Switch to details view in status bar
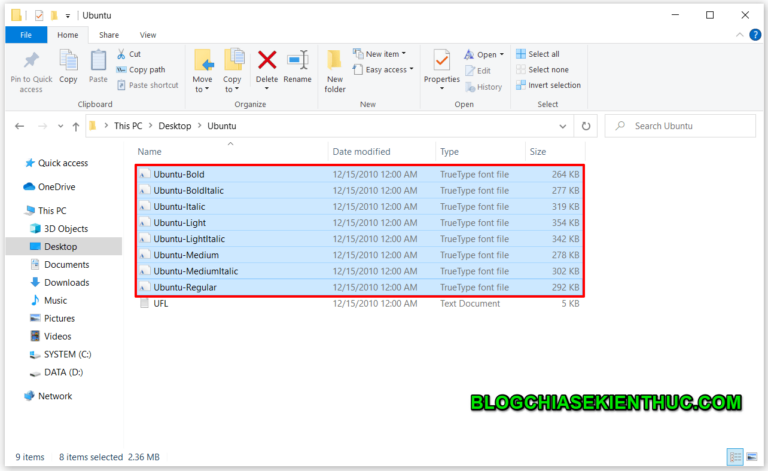This screenshot has width=768, height=471. (x=736, y=456)
